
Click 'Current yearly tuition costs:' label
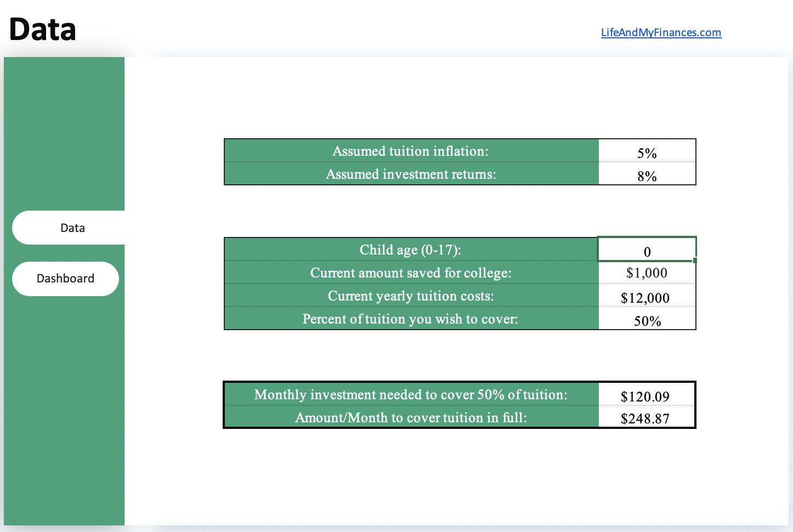click(411, 296)
